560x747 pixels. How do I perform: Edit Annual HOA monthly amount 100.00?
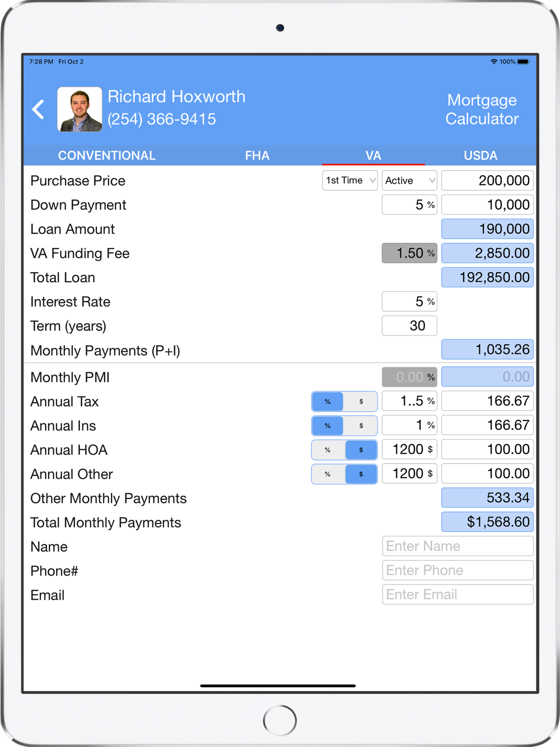click(x=487, y=449)
